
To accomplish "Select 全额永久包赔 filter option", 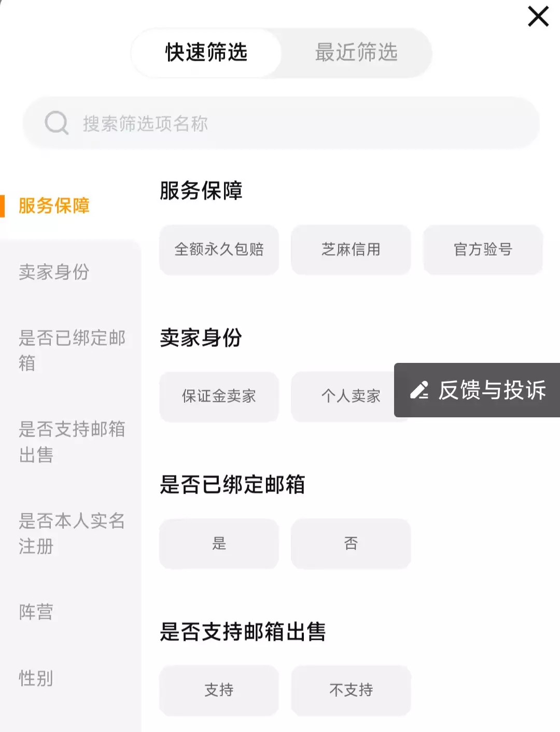I will [x=219, y=250].
